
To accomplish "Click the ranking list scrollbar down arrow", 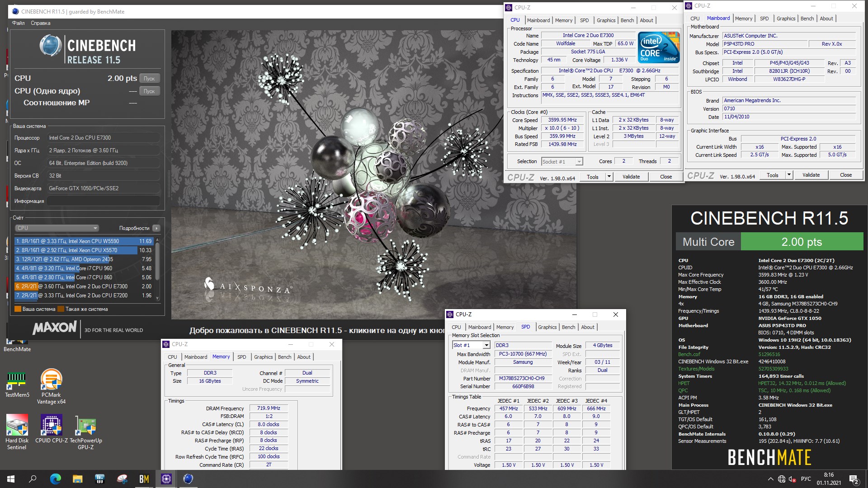I will (x=157, y=298).
